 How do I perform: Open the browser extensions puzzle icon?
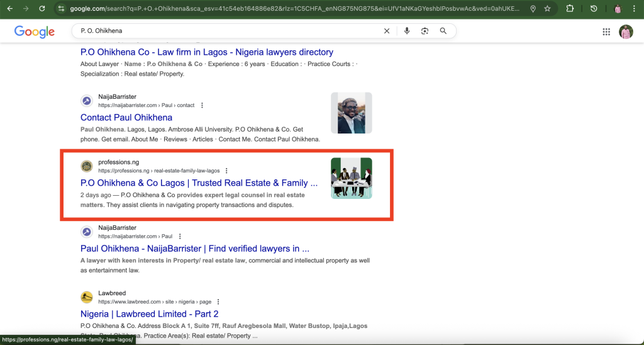[570, 9]
